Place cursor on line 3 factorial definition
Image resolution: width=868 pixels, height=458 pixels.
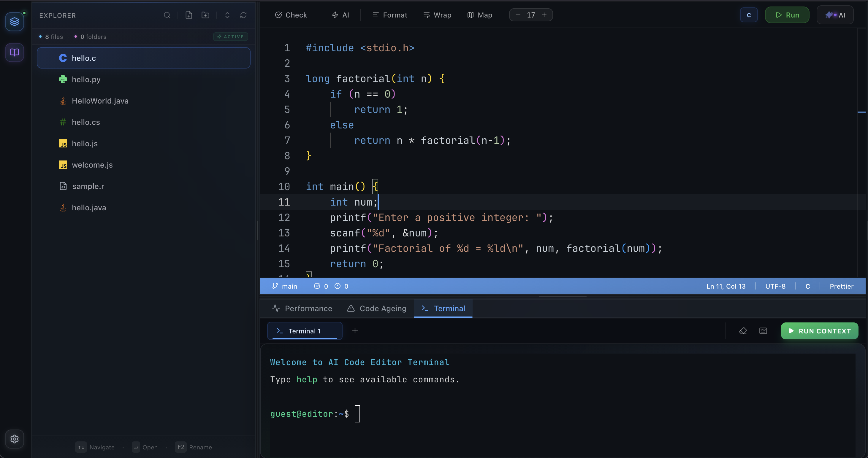tap(375, 79)
